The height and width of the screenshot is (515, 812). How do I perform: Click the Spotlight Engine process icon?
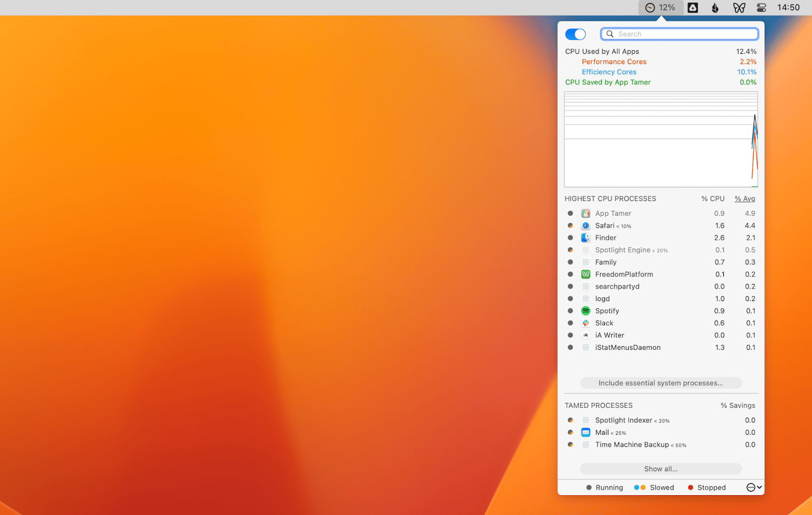(586, 250)
